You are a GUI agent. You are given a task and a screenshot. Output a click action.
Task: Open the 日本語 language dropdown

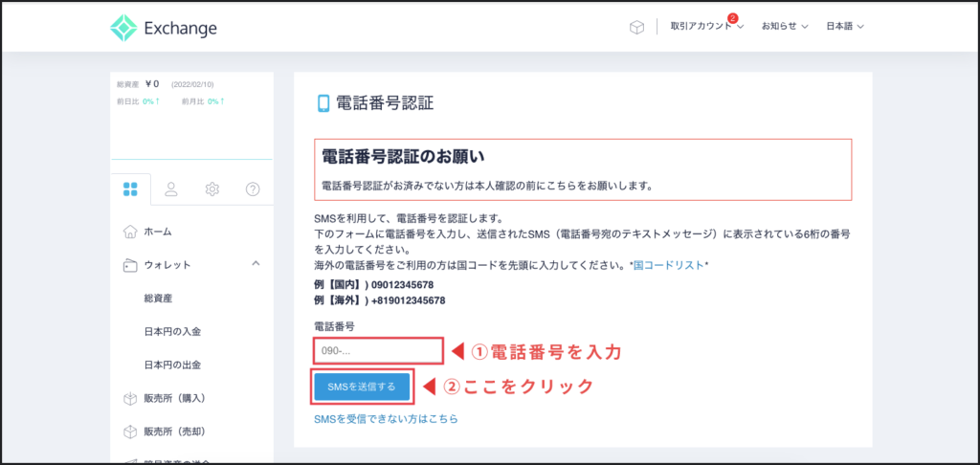(x=845, y=27)
